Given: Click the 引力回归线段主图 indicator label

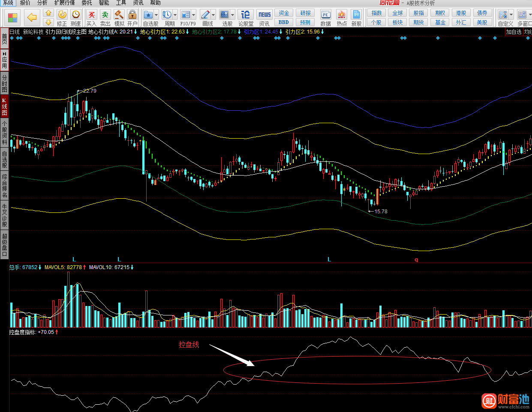Looking at the screenshot, I should click(66, 32).
